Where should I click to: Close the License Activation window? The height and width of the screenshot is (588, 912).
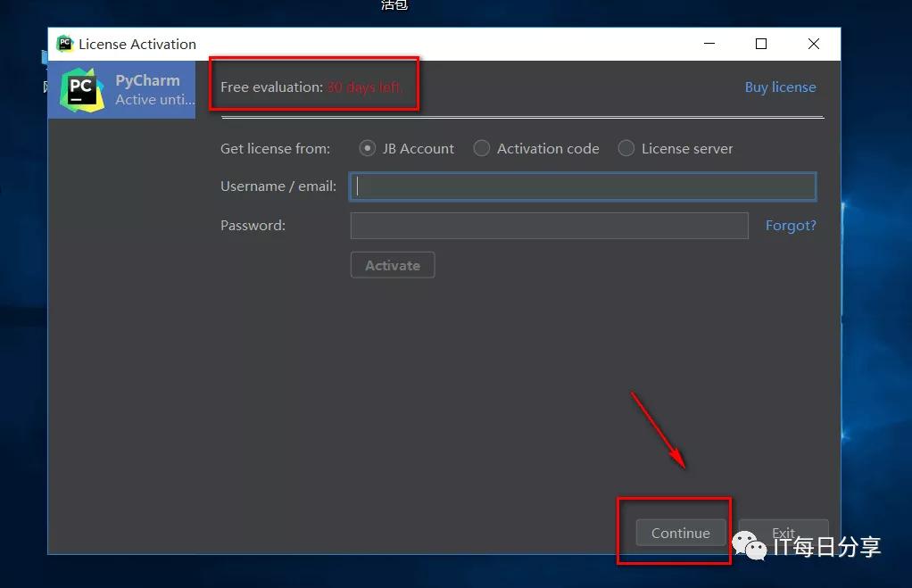click(814, 44)
